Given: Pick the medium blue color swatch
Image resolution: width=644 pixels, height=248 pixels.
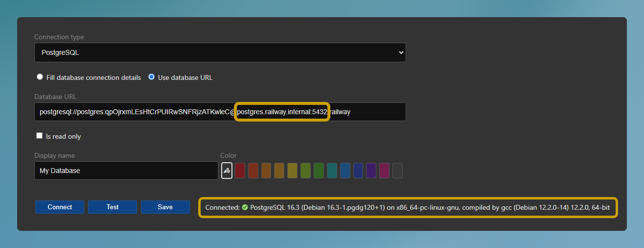Looking at the screenshot, I should pos(345,171).
